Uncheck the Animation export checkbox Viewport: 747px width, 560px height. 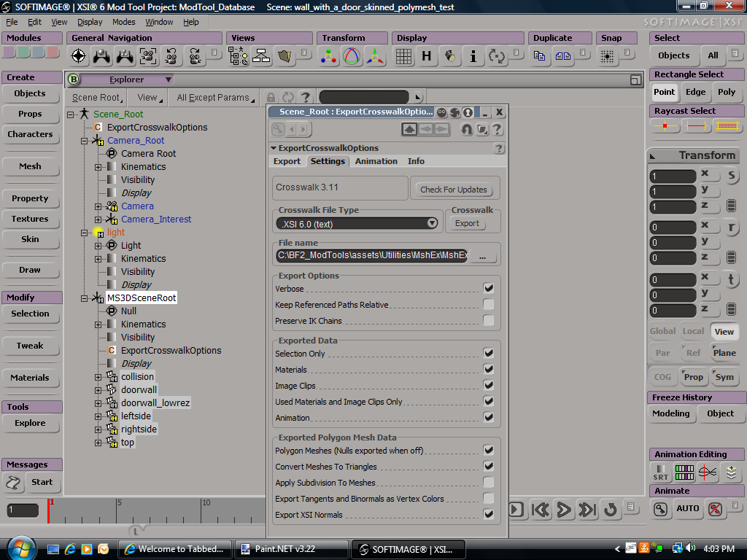point(488,417)
